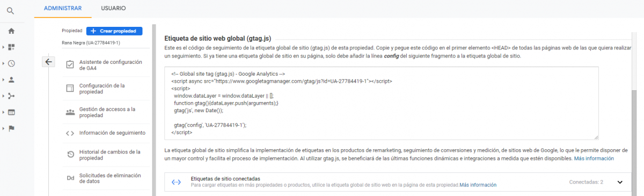644x196 pixels.
Task: Open the Conversions flag icon
Action: (11, 129)
